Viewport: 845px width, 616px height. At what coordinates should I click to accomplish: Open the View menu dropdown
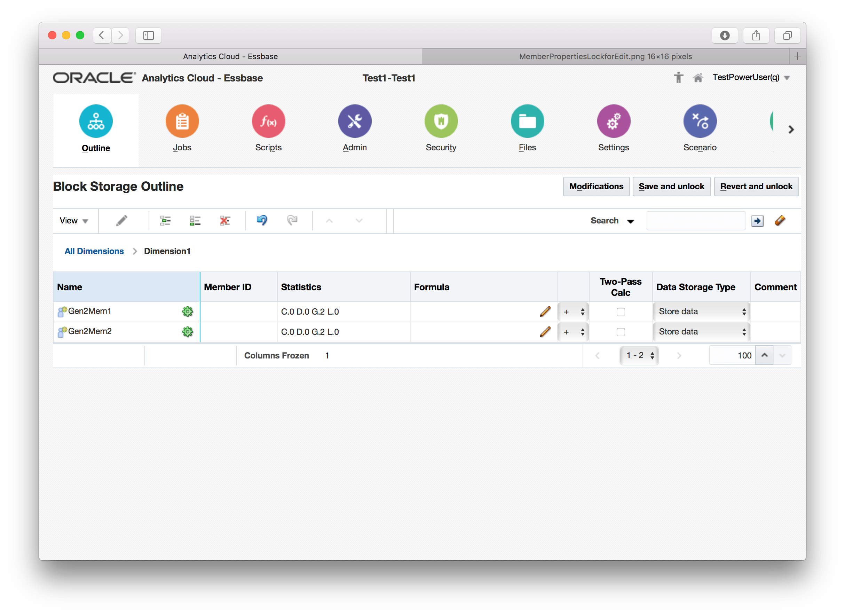point(74,221)
